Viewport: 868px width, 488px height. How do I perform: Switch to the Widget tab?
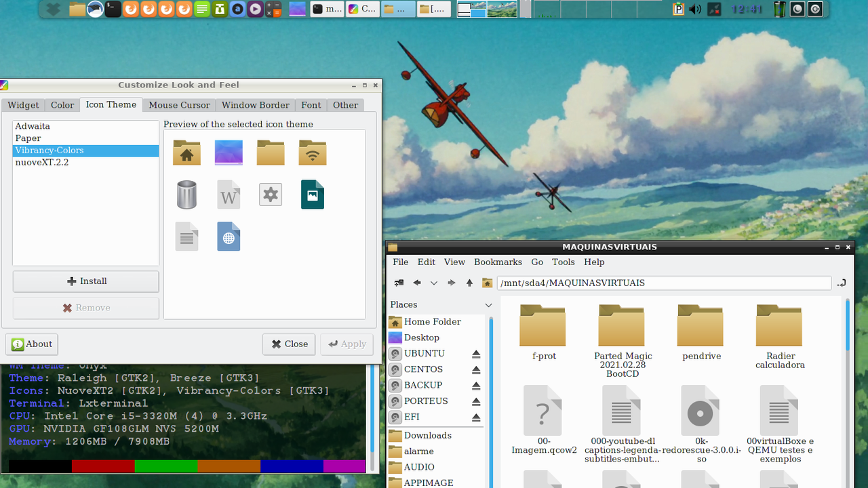point(23,105)
